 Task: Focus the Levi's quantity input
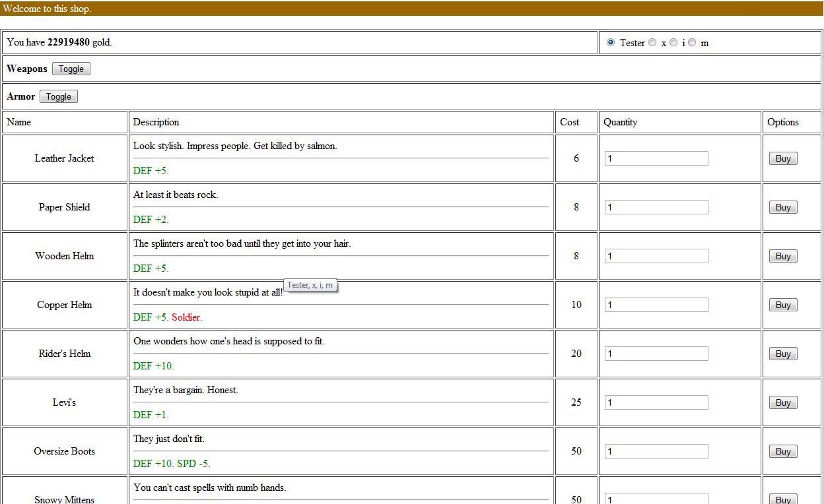point(656,402)
